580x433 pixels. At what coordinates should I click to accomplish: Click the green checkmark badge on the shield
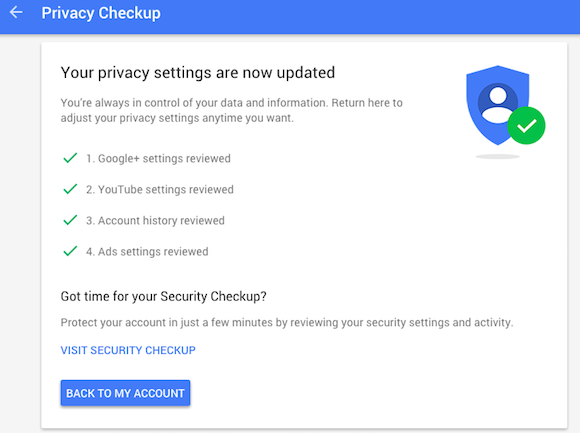[x=526, y=126]
